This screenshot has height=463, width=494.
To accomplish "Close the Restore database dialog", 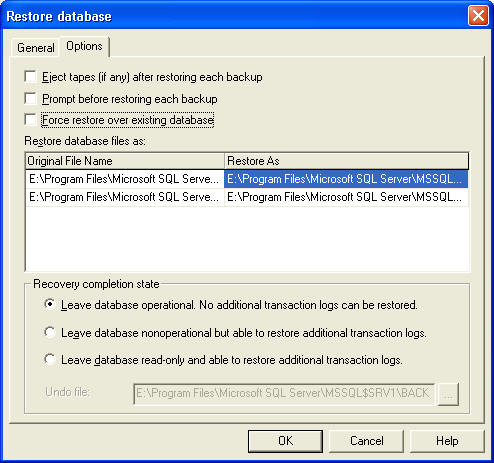I will coord(478,16).
